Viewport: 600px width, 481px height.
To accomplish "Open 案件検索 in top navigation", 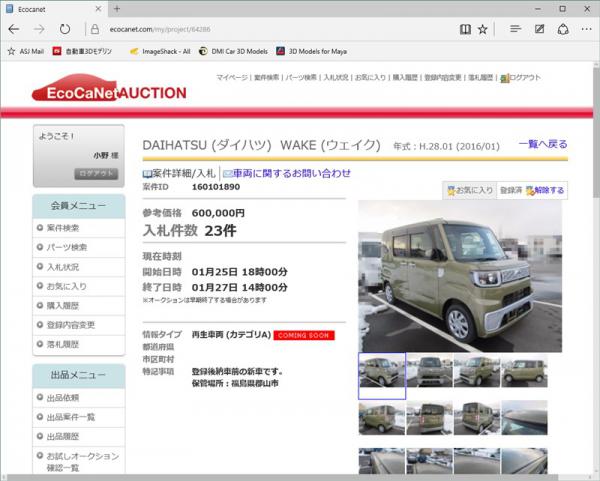I will point(266,78).
